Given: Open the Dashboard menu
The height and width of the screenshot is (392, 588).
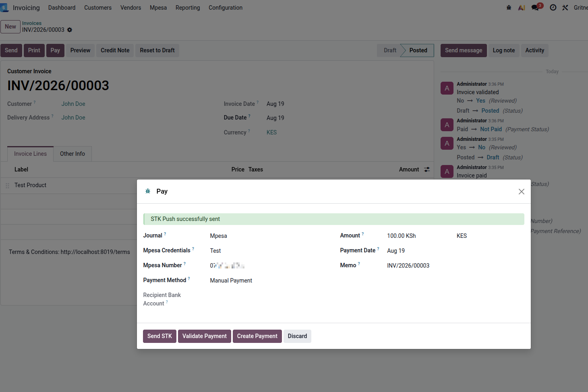Looking at the screenshot, I should (x=62, y=8).
